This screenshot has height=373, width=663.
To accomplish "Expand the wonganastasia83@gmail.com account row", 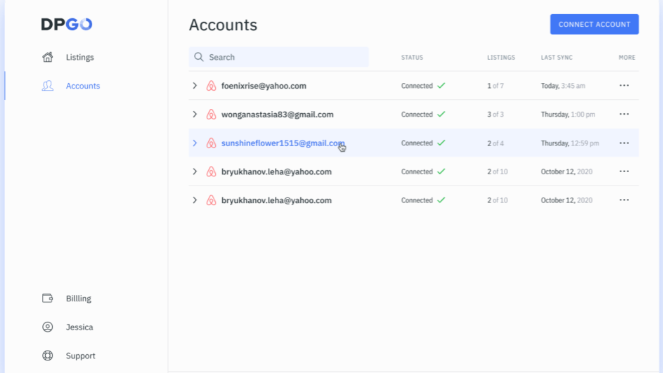I will [195, 114].
